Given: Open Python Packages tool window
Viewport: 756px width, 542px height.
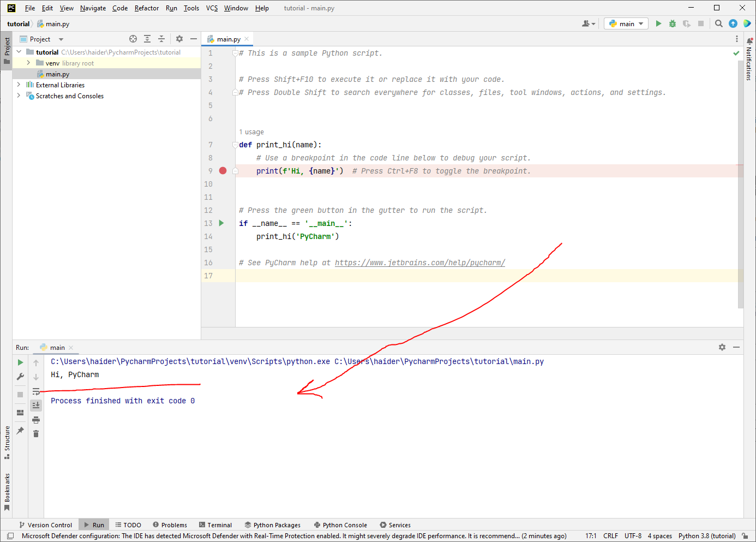Looking at the screenshot, I should [273, 525].
